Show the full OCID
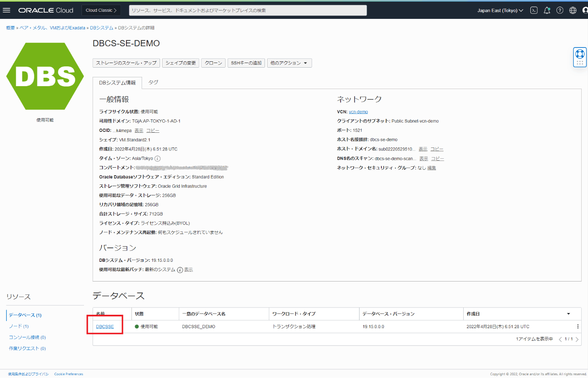Screen dimensions: 588x379 139,131
